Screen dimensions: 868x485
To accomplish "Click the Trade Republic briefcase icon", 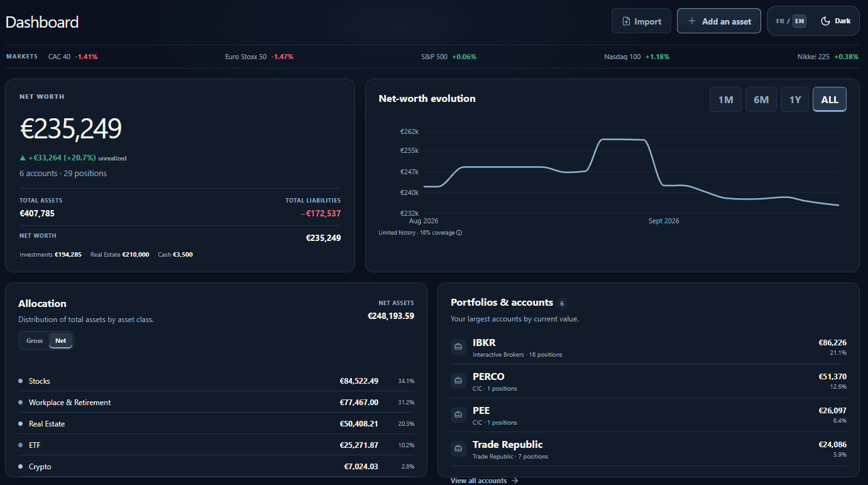I will 458,449.
